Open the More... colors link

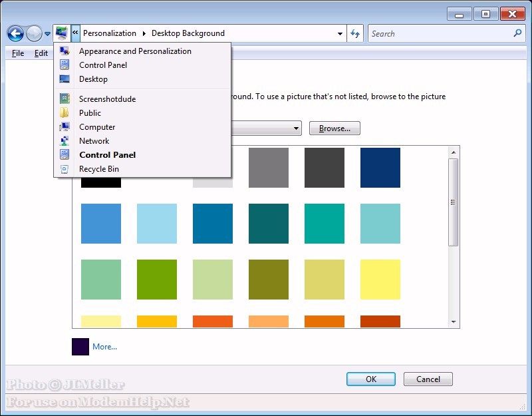(x=104, y=347)
